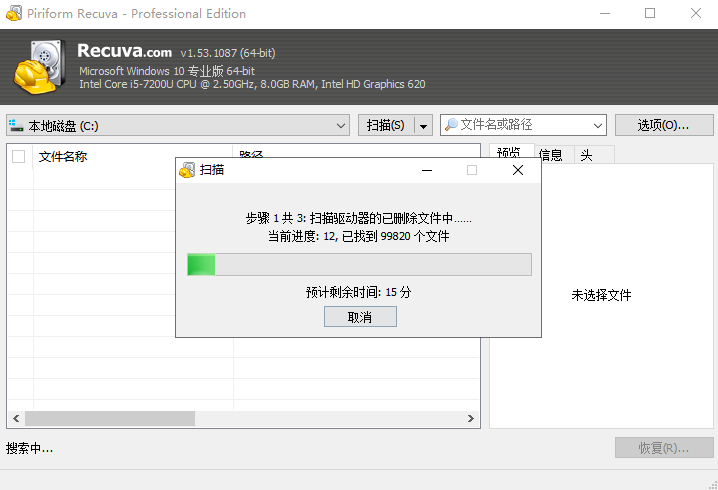The image size is (718, 490).
Task: Minimize the 扫描 dialog
Action: [x=427, y=170]
